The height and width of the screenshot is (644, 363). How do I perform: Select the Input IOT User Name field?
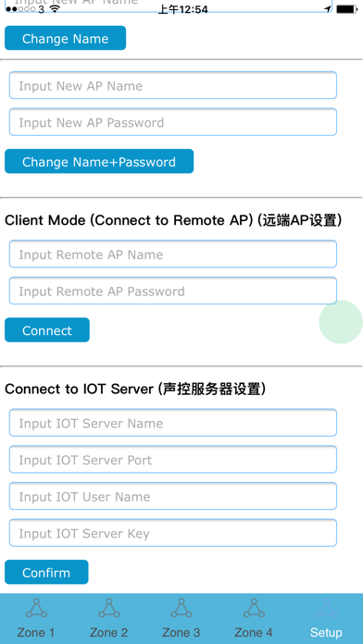point(172,496)
